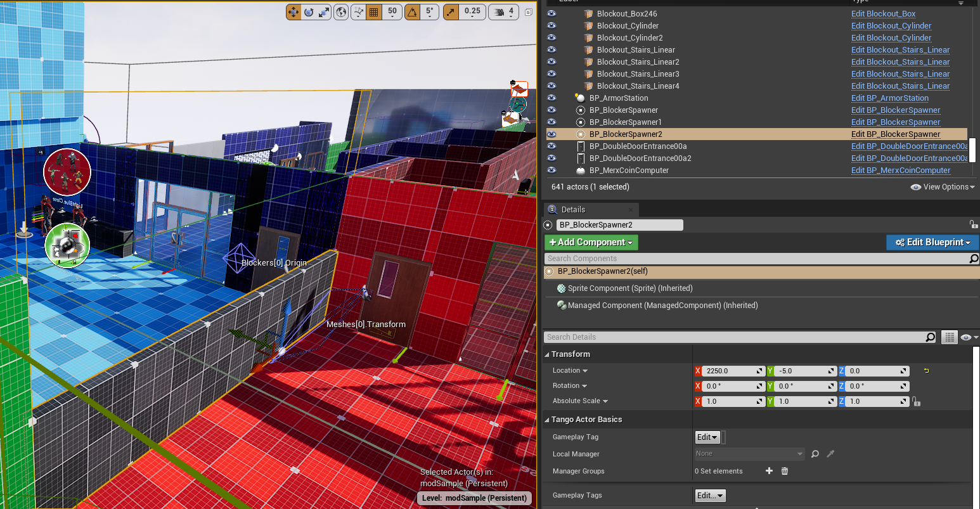Empty Manager Groups with trash icon
980x509 pixels.
click(785, 471)
